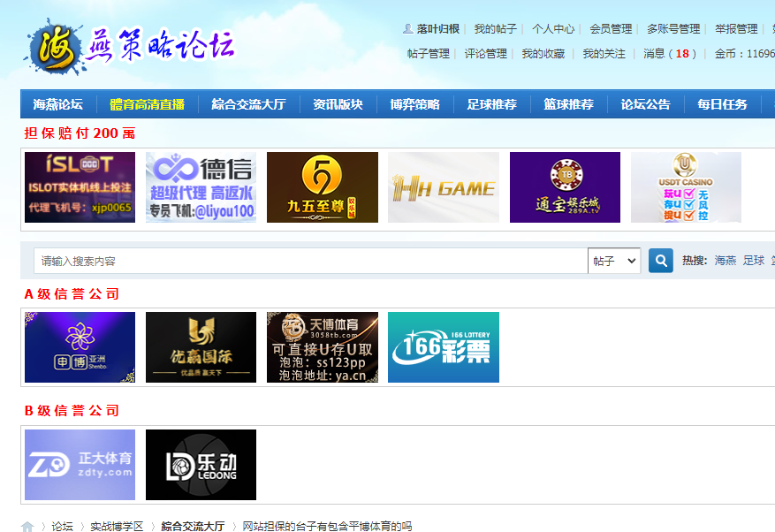This screenshot has height=532, width=775.
Task: Open 我的帖子 link
Action: click(495, 28)
